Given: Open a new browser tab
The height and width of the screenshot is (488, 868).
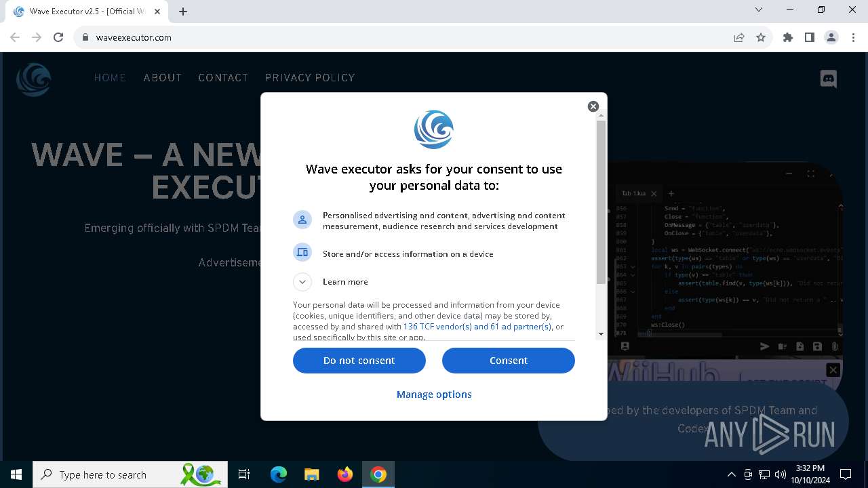Looking at the screenshot, I should [x=183, y=12].
